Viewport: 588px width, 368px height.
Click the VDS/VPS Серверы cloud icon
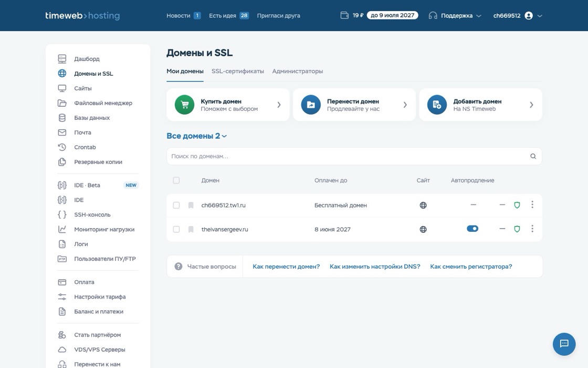coord(62,350)
